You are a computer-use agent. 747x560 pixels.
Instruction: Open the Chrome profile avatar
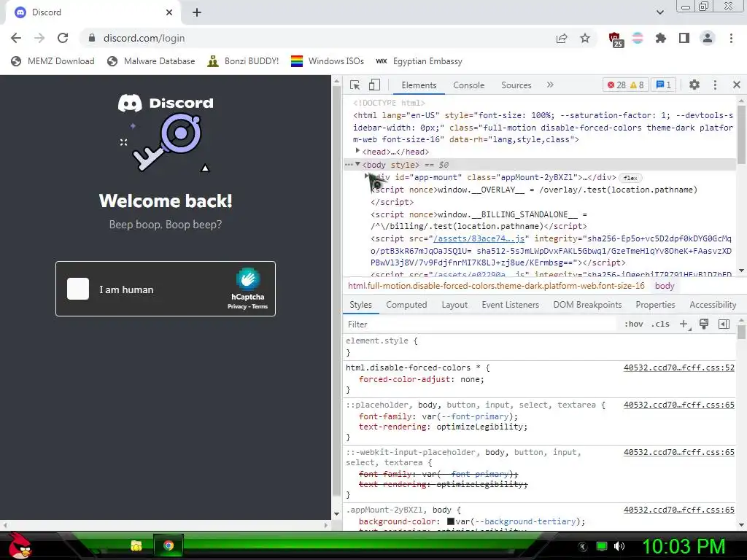(708, 38)
